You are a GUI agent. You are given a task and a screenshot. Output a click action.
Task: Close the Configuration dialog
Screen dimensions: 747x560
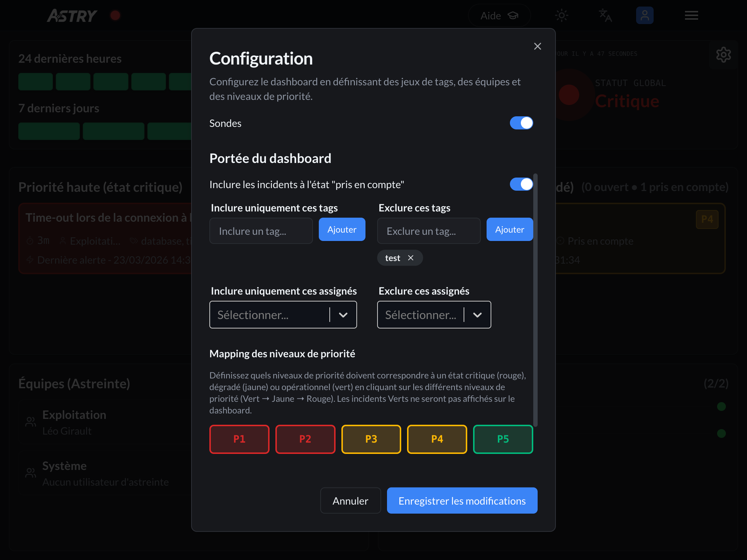[x=537, y=46]
